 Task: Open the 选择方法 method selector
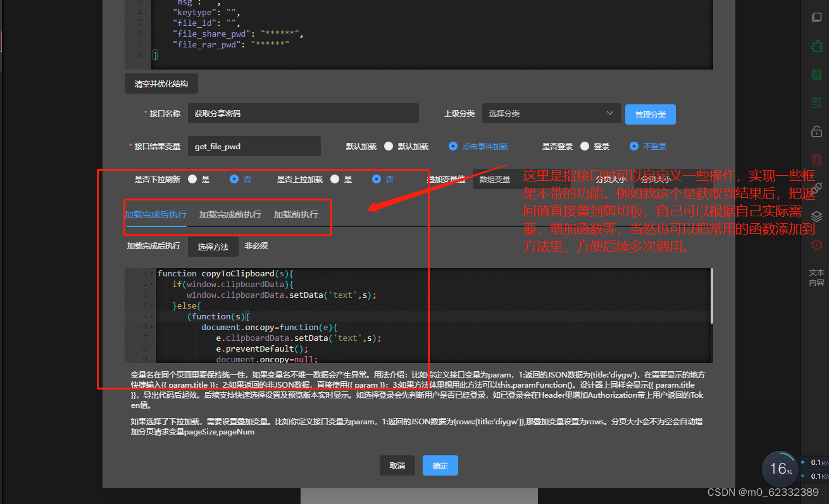[x=213, y=246]
